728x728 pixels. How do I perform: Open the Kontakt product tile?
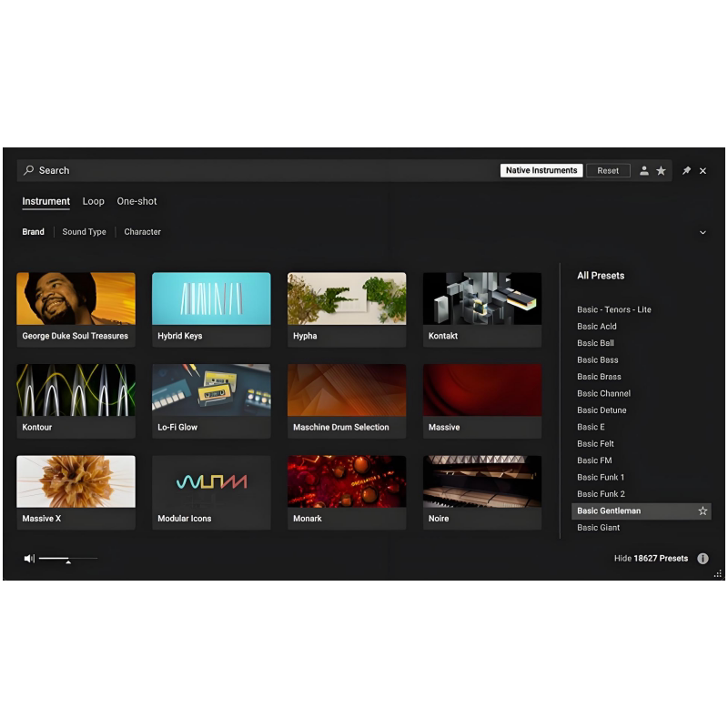click(482, 309)
